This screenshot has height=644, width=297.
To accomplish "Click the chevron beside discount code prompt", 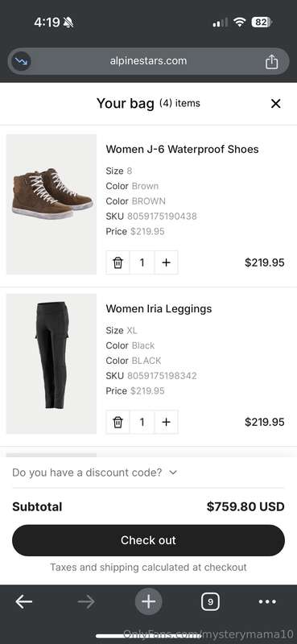I will [x=173, y=473].
